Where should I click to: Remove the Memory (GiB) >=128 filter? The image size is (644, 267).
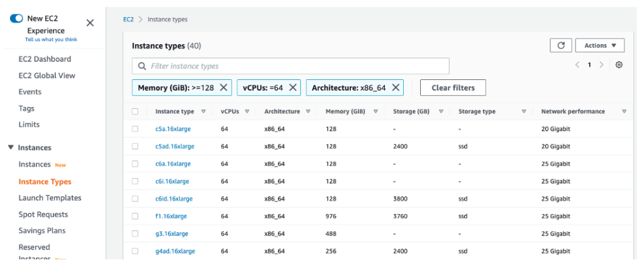click(x=223, y=88)
